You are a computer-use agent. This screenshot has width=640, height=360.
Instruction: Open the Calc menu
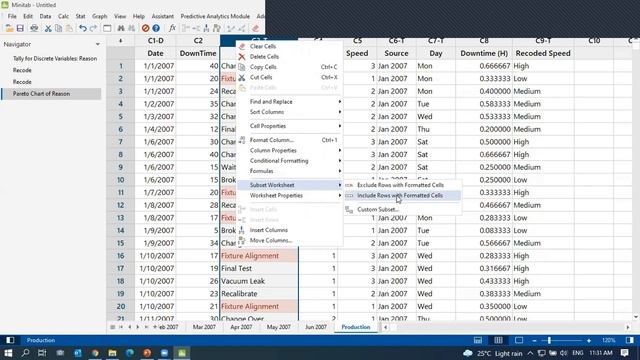click(63, 16)
